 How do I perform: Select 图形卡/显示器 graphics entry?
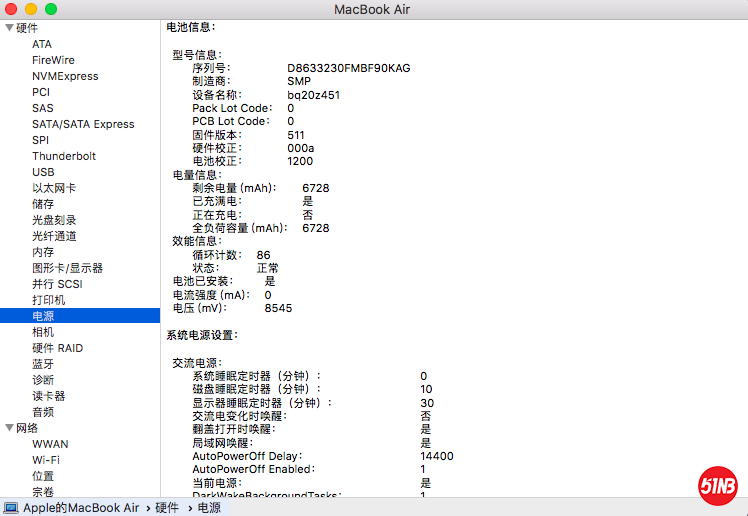click(x=67, y=268)
